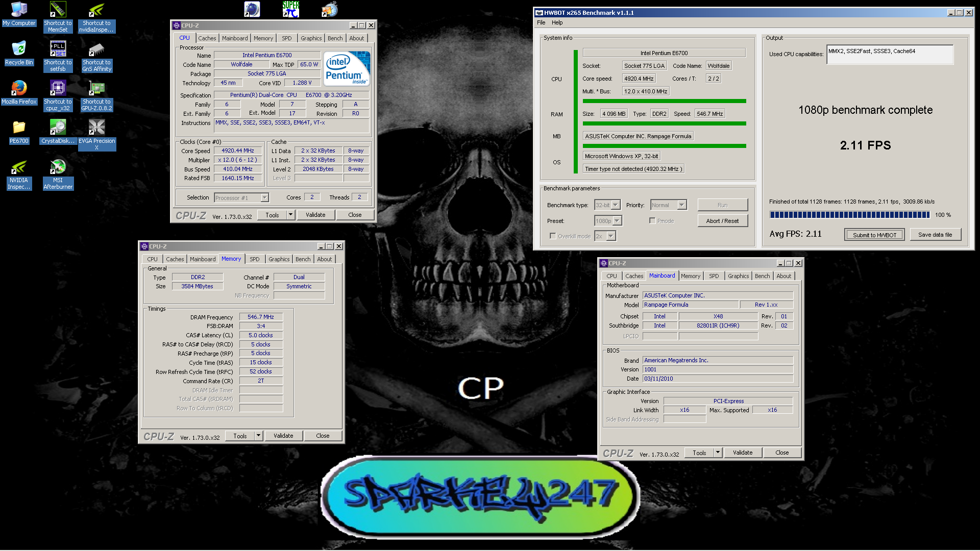Open the SUPER PI shortcut icon on desktop
The width and height of the screenshot is (980, 551).
click(x=290, y=9)
